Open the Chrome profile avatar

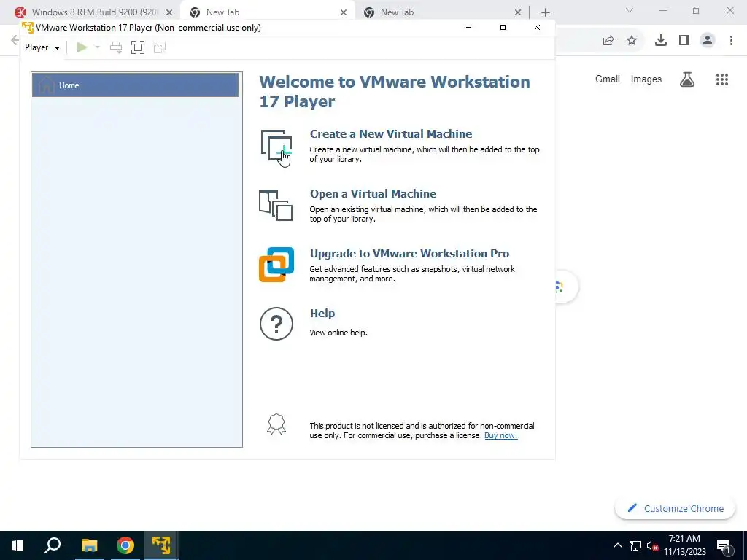(x=708, y=41)
